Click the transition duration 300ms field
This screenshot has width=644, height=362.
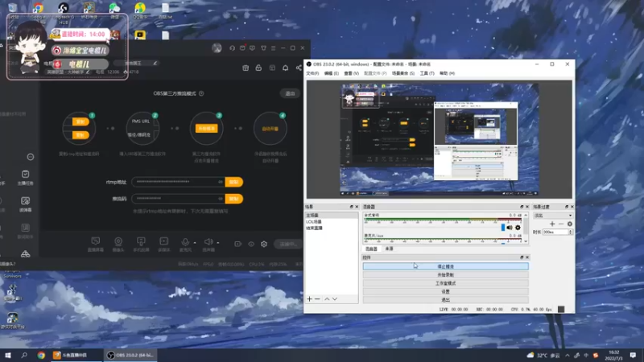[555, 232]
